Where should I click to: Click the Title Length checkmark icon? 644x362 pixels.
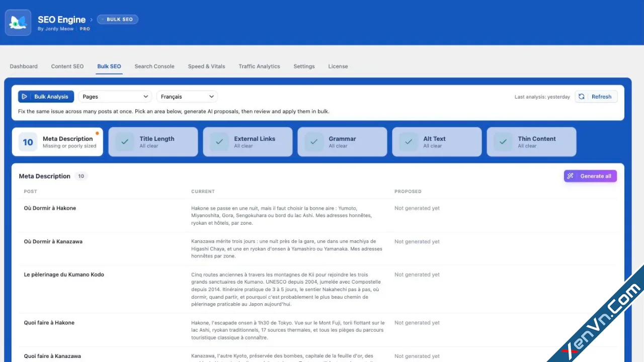pyautogui.click(x=124, y=142)
